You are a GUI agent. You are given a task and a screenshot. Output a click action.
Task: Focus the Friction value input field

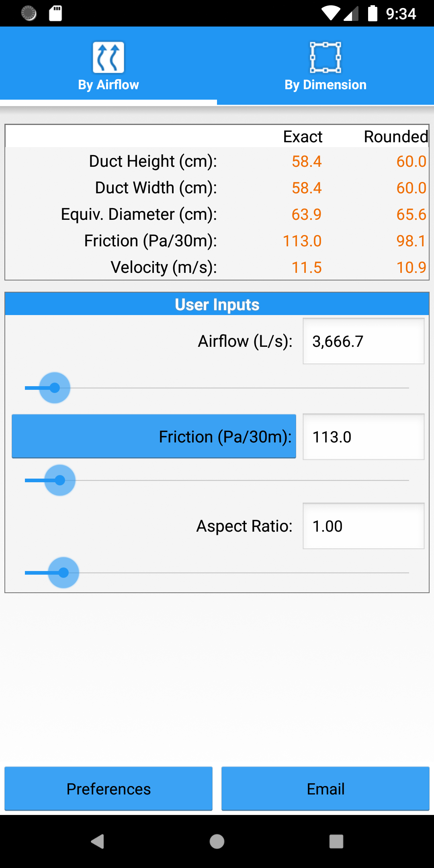coord(363,437)
